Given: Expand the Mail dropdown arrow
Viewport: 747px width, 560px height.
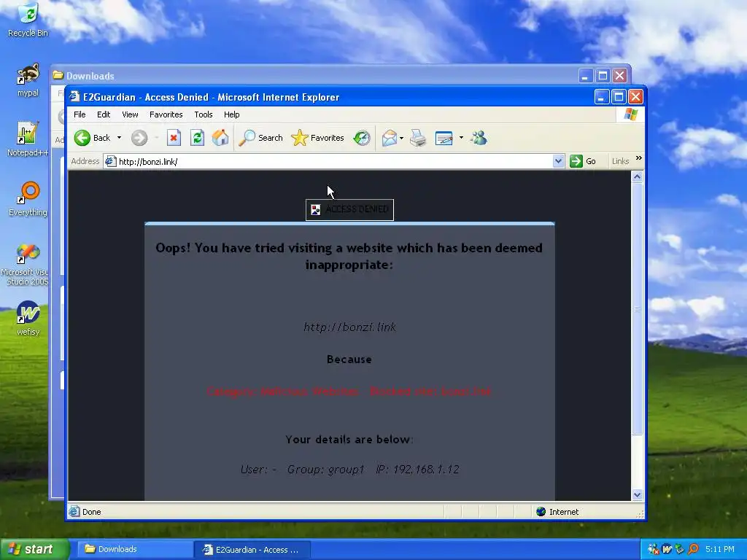Looking at the screenshot, I should click(x=402, y=138).
